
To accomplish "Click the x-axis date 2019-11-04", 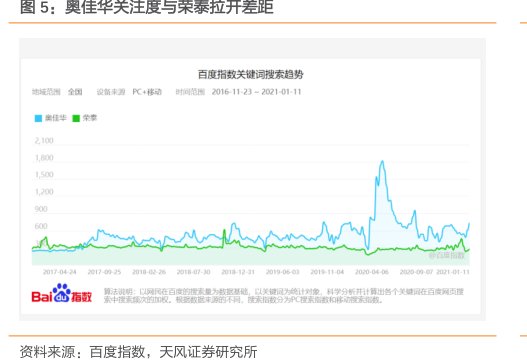I will [327, 272].
